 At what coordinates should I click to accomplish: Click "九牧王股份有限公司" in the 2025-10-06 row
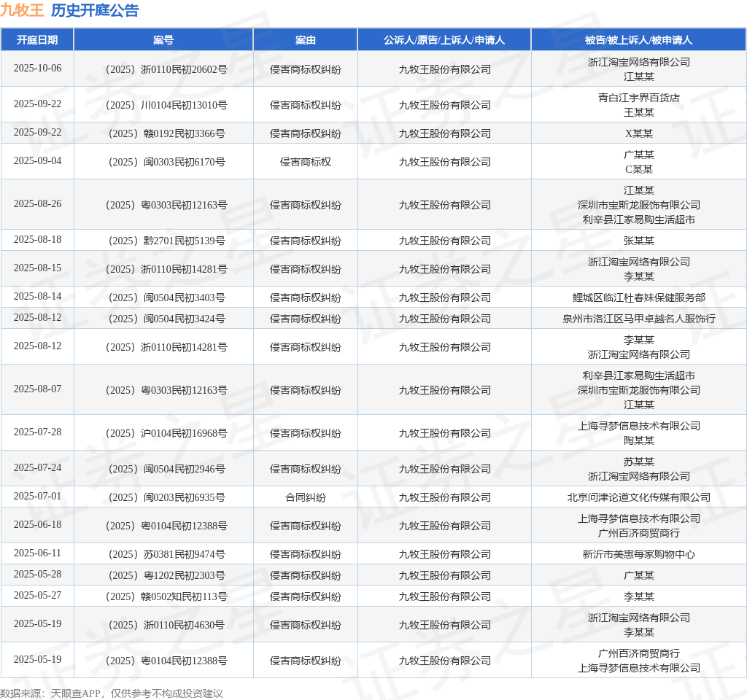(x=444, y=69)
